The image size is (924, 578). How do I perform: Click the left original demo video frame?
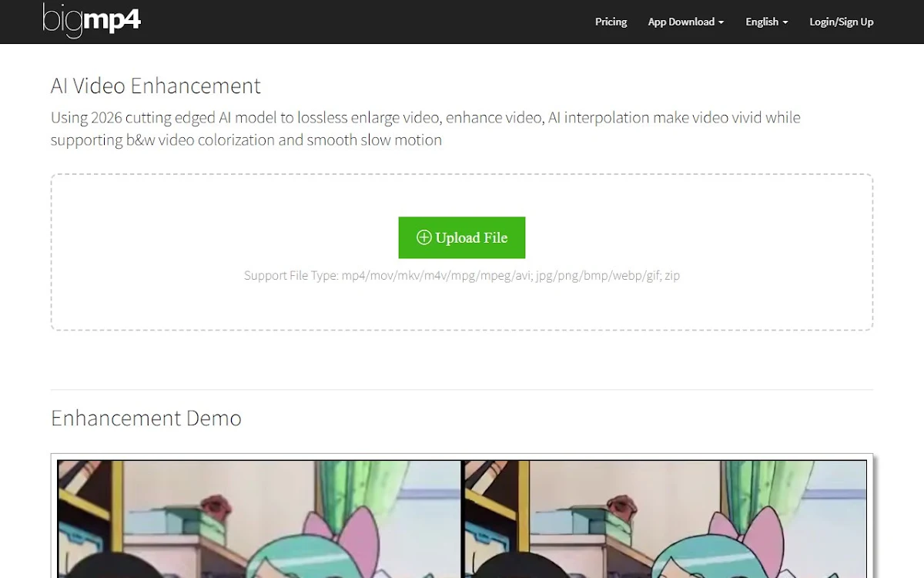pos(259,519)
